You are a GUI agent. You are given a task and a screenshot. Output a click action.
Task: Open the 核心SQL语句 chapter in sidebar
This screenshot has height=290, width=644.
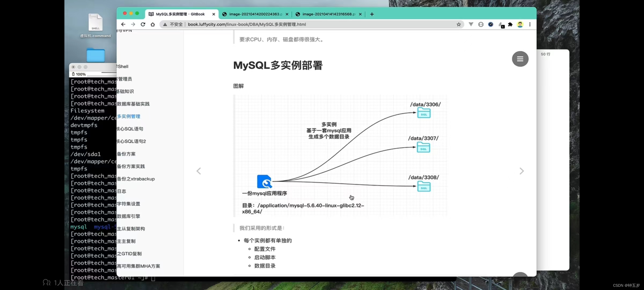(x=130, y=129)
